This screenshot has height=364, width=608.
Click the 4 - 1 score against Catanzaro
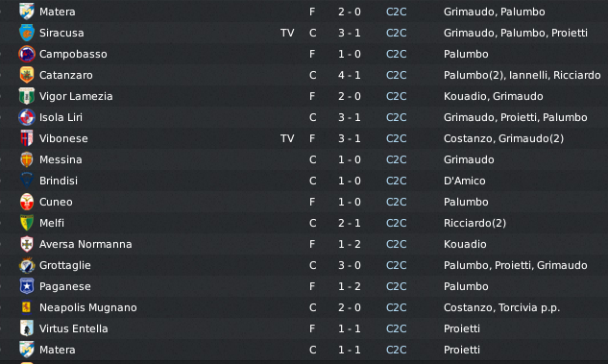pos(350,75)
